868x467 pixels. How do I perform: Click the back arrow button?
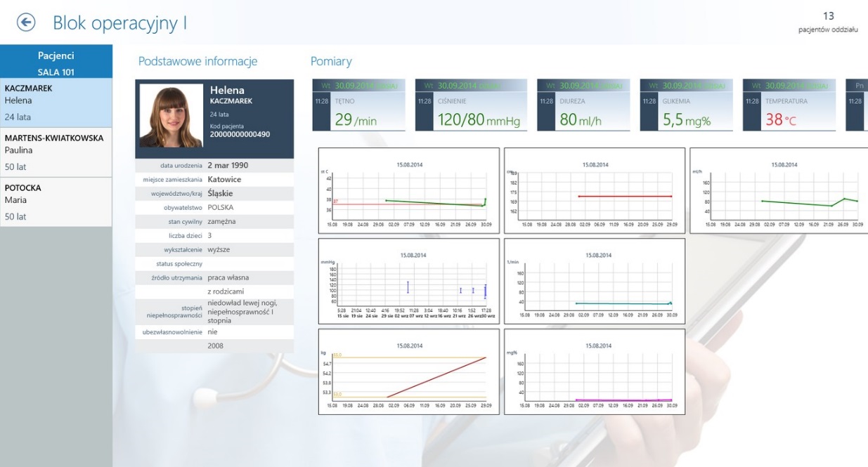[x=25, y=22]
